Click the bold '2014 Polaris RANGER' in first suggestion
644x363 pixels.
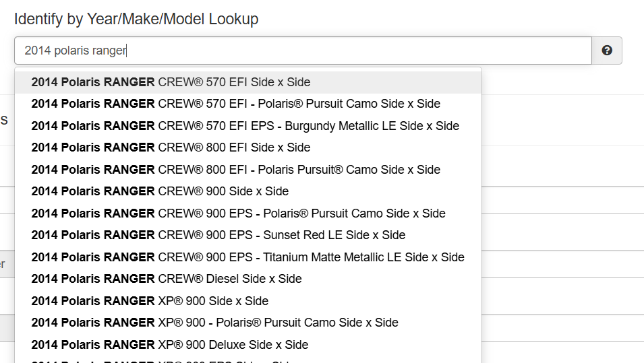click(x=93, y=82)
